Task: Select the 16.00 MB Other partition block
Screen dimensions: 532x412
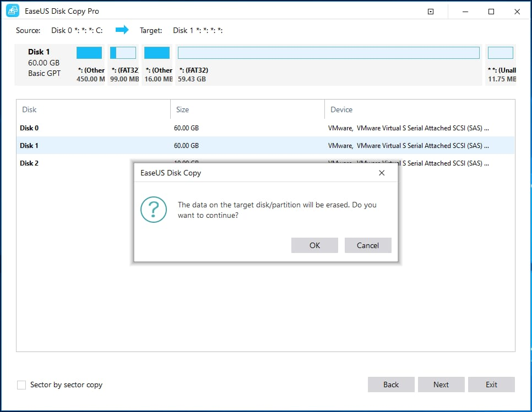Action: point(157,52)
